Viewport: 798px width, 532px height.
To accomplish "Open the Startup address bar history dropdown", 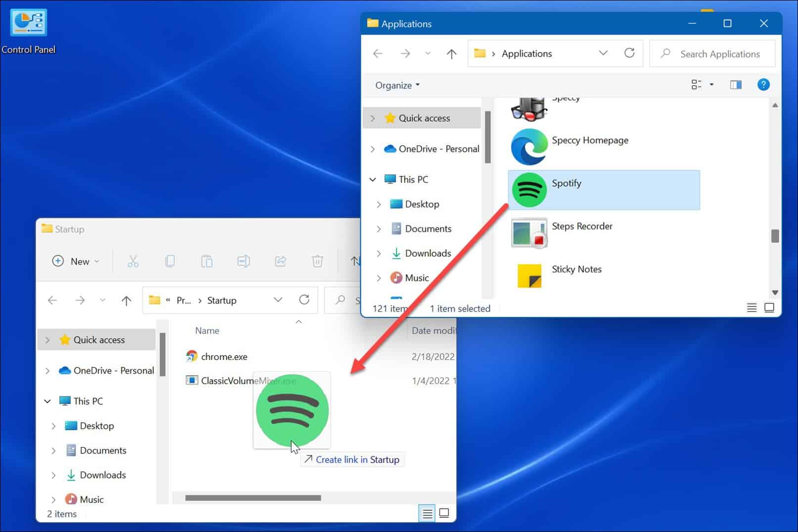I will pos(278,300).
